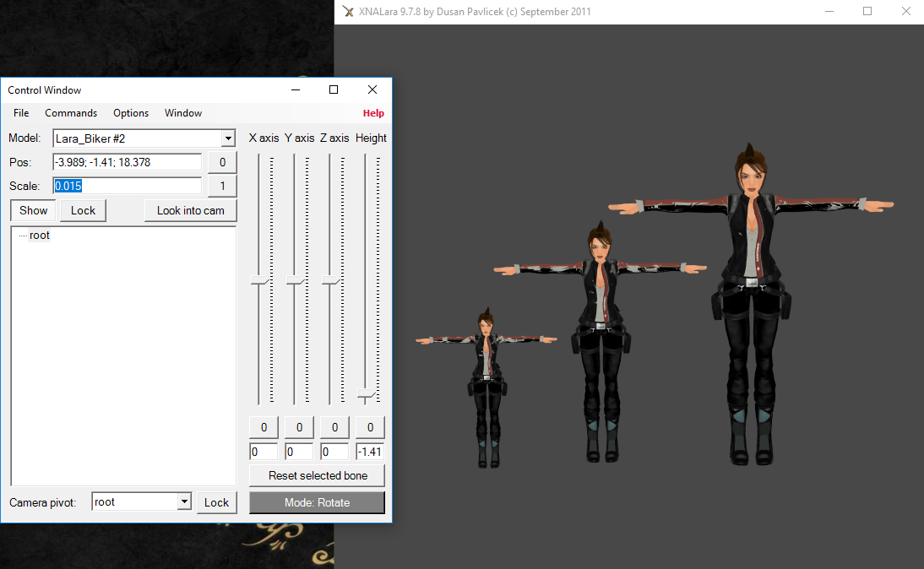Reset position with the 0 button beside Pos

(221, 162)
